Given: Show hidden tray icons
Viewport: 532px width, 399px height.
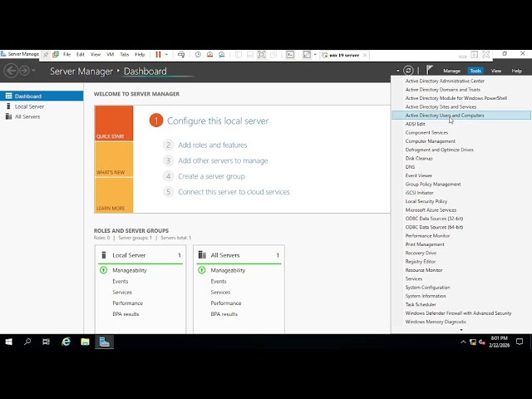Looking at the screenshot, I should click(463, 342).
